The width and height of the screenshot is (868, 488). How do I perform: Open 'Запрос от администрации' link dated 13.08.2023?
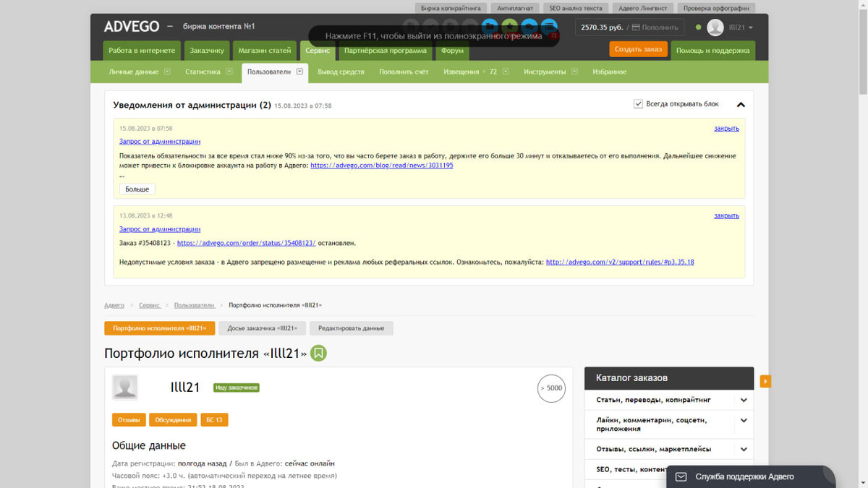point(160,229)
